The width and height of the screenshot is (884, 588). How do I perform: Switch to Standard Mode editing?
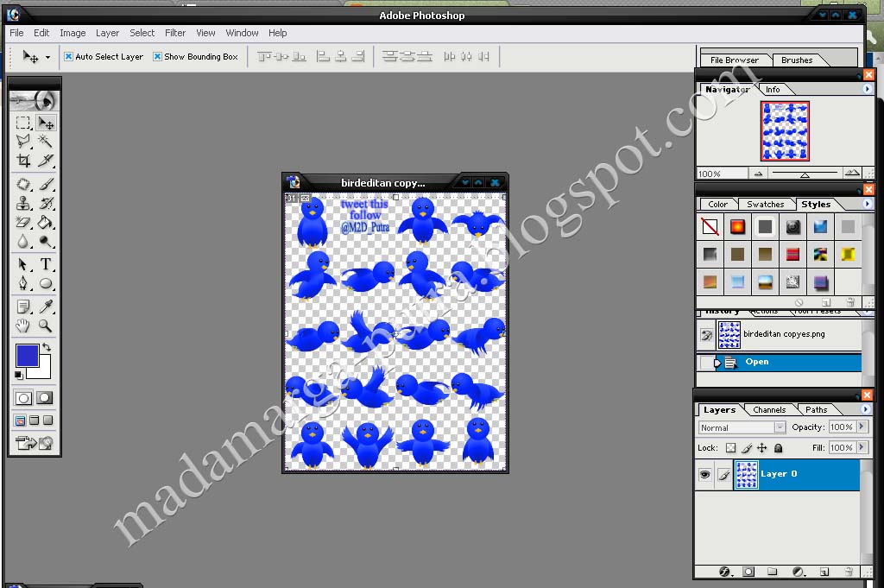click(x=23, y=398)
